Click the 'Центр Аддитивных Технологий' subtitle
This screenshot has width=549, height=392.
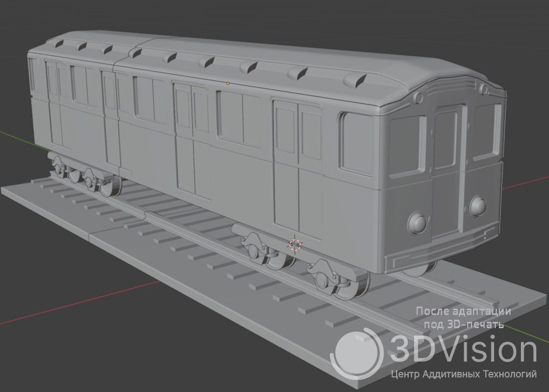point(464,375)
